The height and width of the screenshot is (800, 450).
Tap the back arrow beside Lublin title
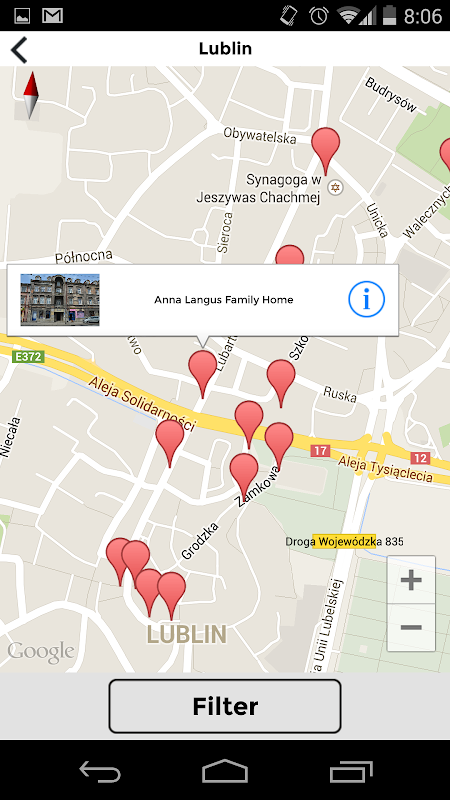point(19,49)
